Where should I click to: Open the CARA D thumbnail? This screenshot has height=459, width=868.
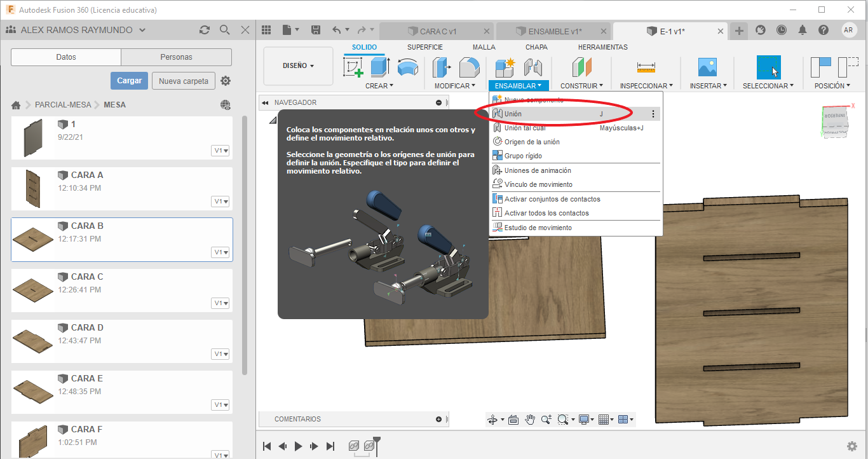click(x=33, y=341)
